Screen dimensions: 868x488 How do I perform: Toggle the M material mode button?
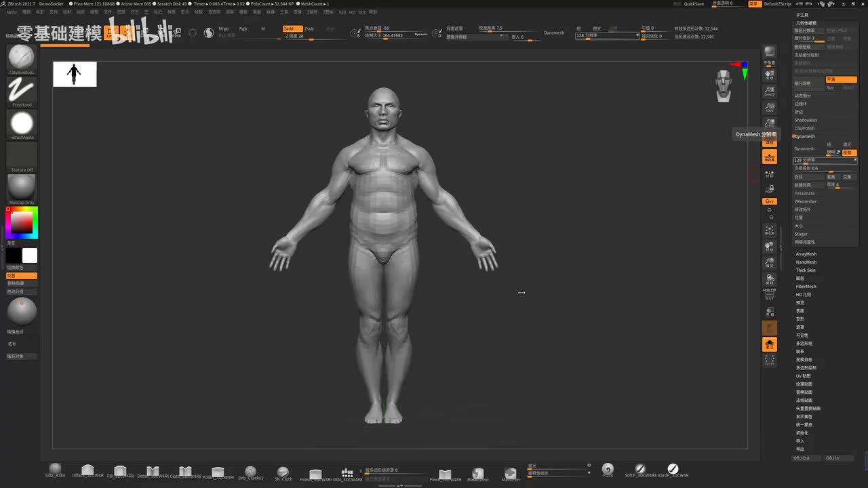pos(263,28)
